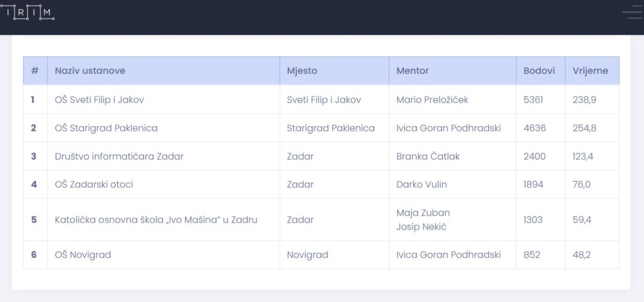This screenshot has height=302, width=644.
Task: Click the Vrijeme column header
Action: tap(590, 70)
